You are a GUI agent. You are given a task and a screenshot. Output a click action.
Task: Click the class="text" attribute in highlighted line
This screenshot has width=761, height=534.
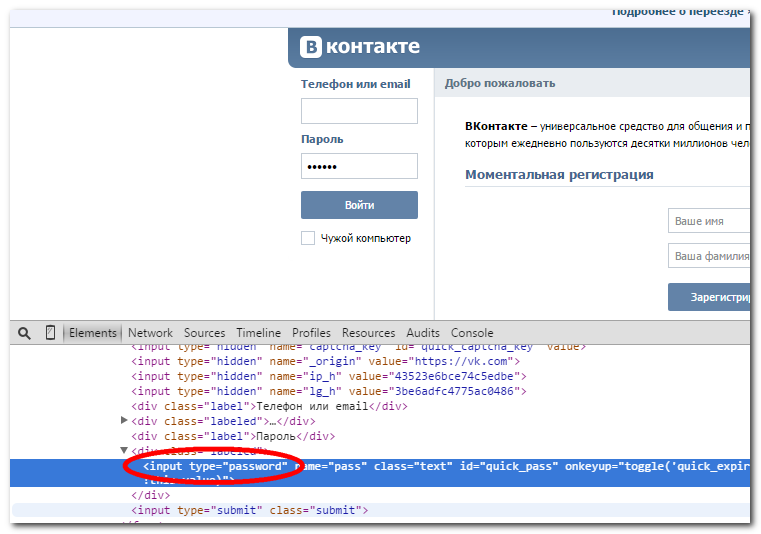[x=413, y=467]
